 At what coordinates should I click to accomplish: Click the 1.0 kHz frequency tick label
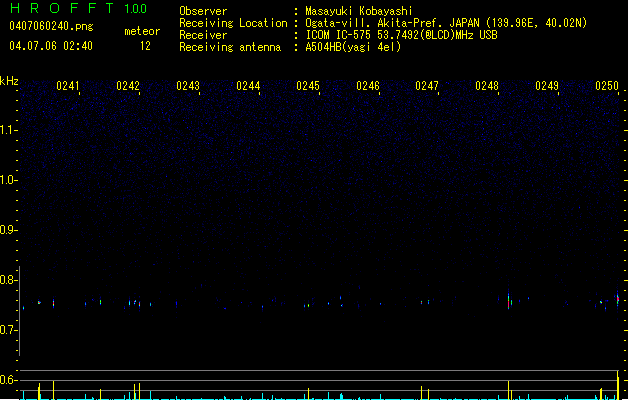[8, 180]
